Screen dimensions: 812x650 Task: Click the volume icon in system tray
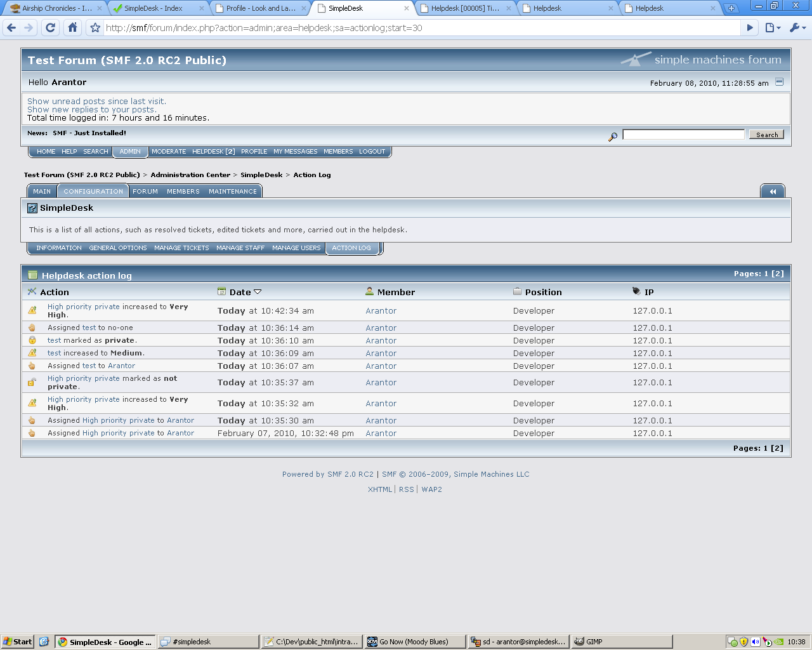click(755, 642)
